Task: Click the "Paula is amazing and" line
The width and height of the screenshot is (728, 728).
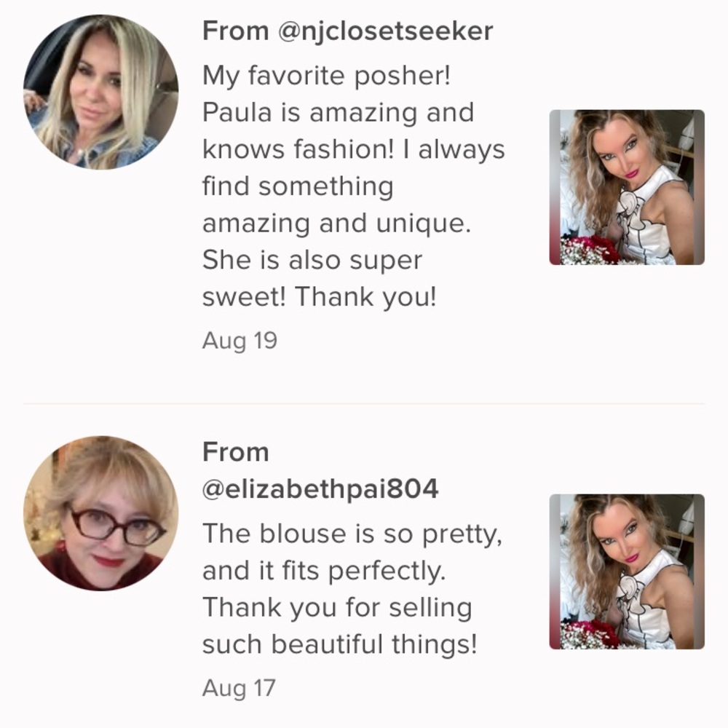Action: pos(338,113)
